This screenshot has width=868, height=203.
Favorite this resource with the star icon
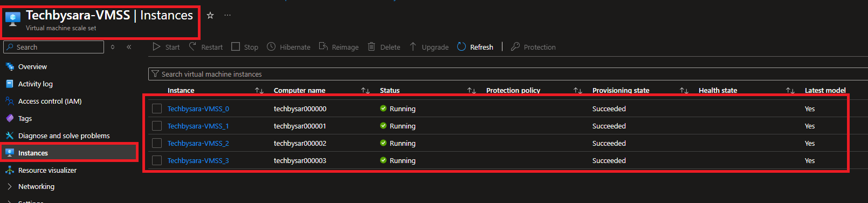pyautogui.click(x=210, y=16)
